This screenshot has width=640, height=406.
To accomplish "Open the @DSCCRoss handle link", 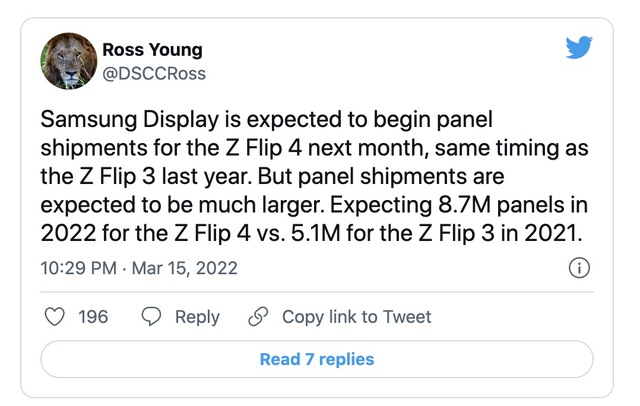I will [x=154, y=74].
